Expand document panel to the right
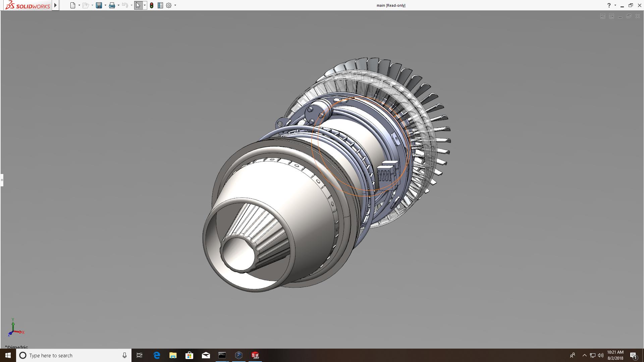The width and height of the screenshot is (644, 362). [x=611, y=16]
